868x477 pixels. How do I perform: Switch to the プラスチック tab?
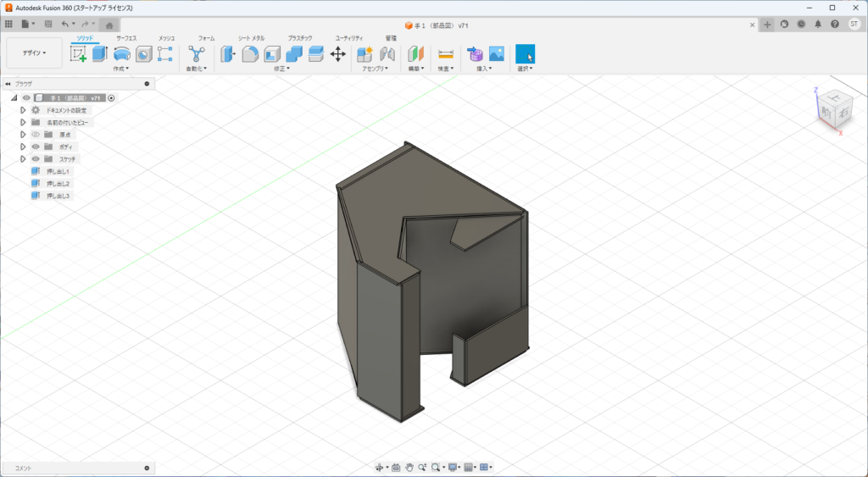click(300, 38)
